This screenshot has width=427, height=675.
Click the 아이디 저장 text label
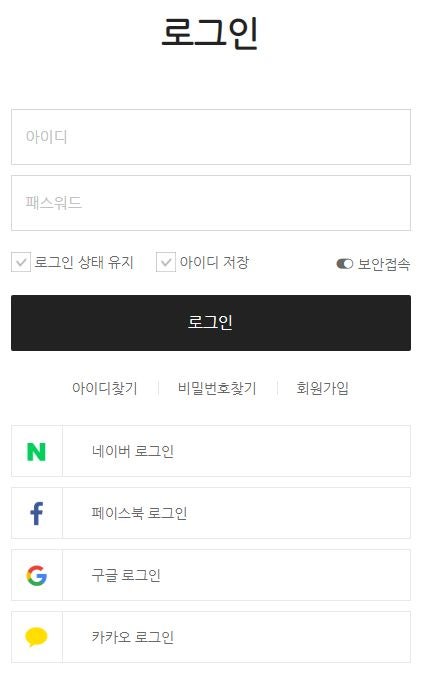[214, 262]
